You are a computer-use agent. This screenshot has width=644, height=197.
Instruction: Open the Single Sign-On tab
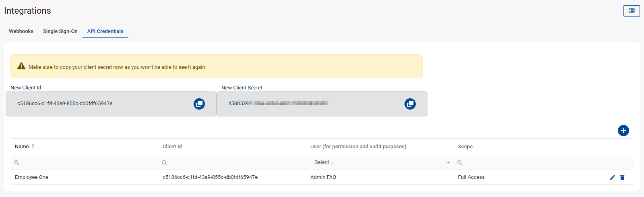(x=60, y=31)
